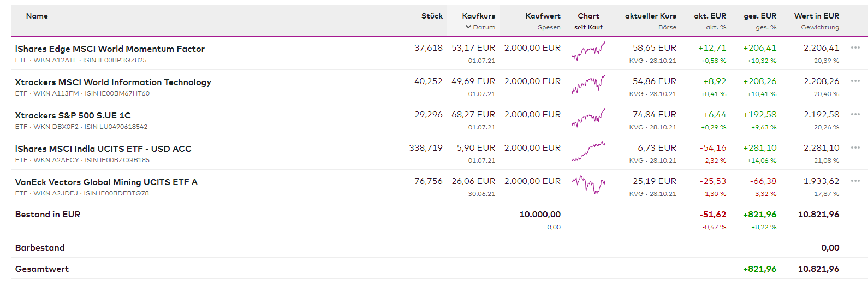Image resolution: width=868 pixels, height=291 pixels.
Task: Open three-dot menu for Xtrackers Information Technology
Action: coord(855,81)
